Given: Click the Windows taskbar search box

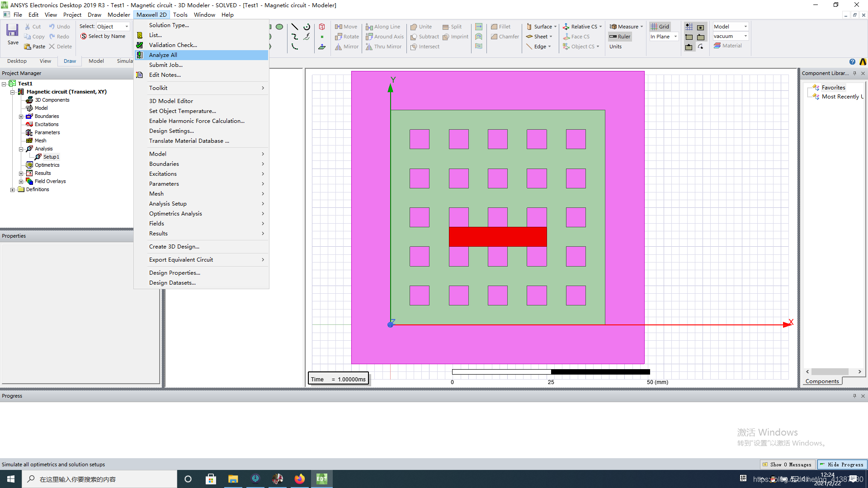Looking at the screenshot, I should tap(99, 479).
